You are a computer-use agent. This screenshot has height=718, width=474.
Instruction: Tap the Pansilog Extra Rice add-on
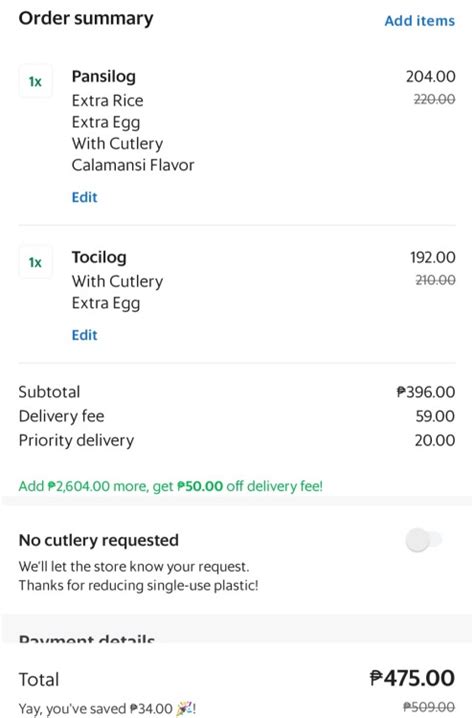[x=108, y=101]
